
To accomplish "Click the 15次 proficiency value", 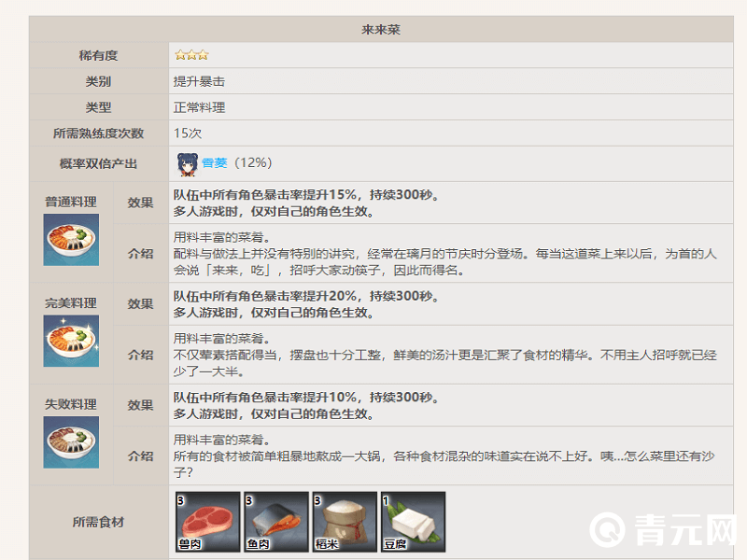I will pos(188,133).
